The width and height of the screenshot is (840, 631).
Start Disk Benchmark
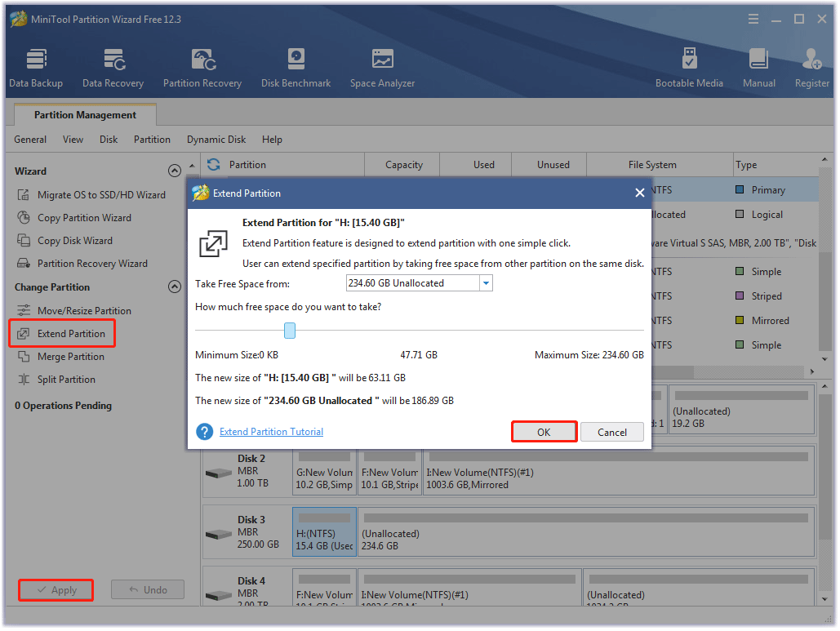pos(296,68)
